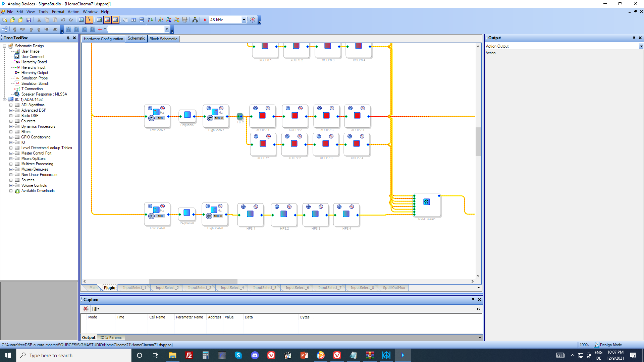
Task: Collapse the (IC 1) ADAU1452 tree node
Action: [x=5, y=100]
